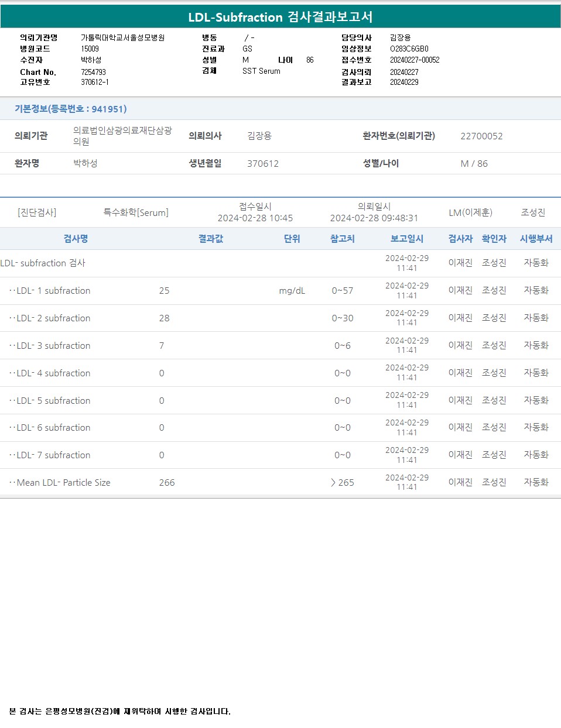Click the 보고일시 column header

[x=406, y=239]
